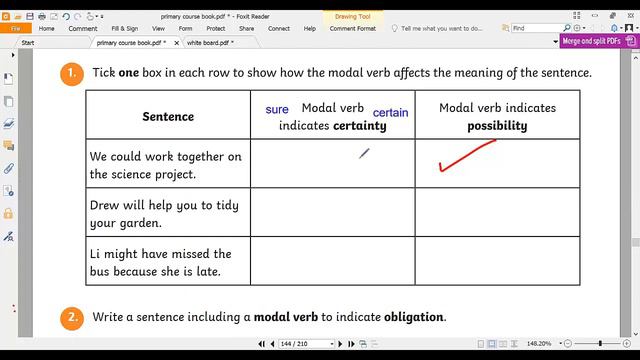
Task: Click the certainty cell for Drew will help row
Action: 333,212
